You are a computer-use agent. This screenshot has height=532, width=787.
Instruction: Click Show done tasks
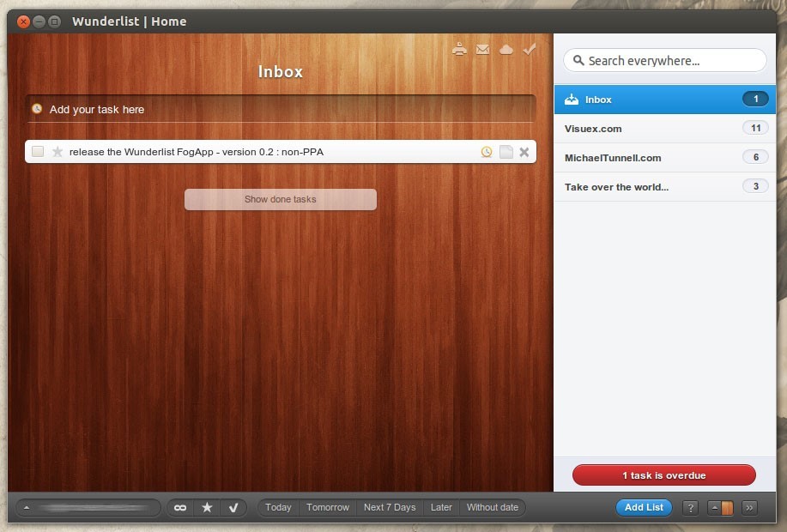click(280, 199)
